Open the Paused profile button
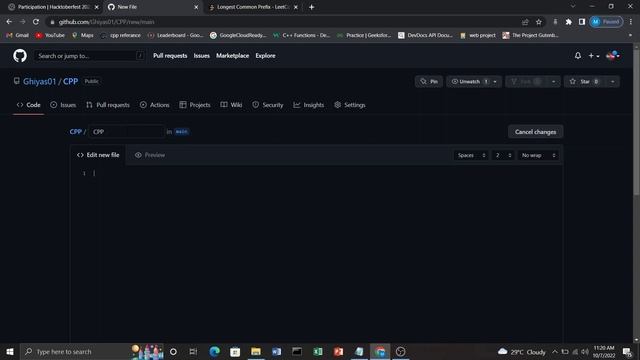 click(x=606, y=22)
